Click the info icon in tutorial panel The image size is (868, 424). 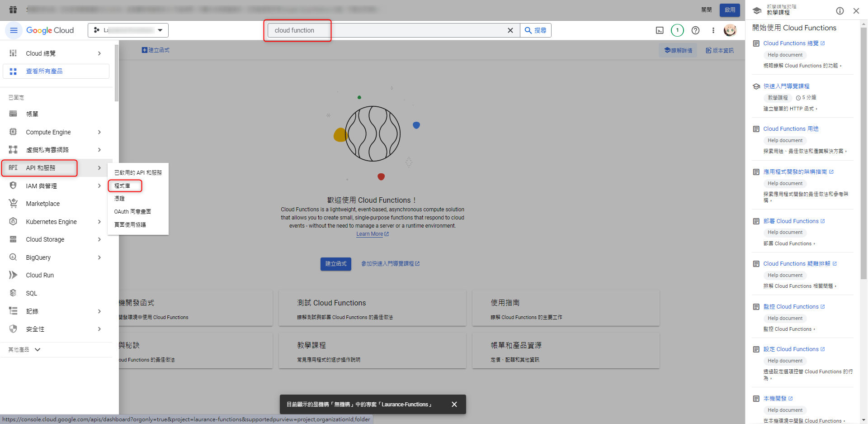point(840,11)
